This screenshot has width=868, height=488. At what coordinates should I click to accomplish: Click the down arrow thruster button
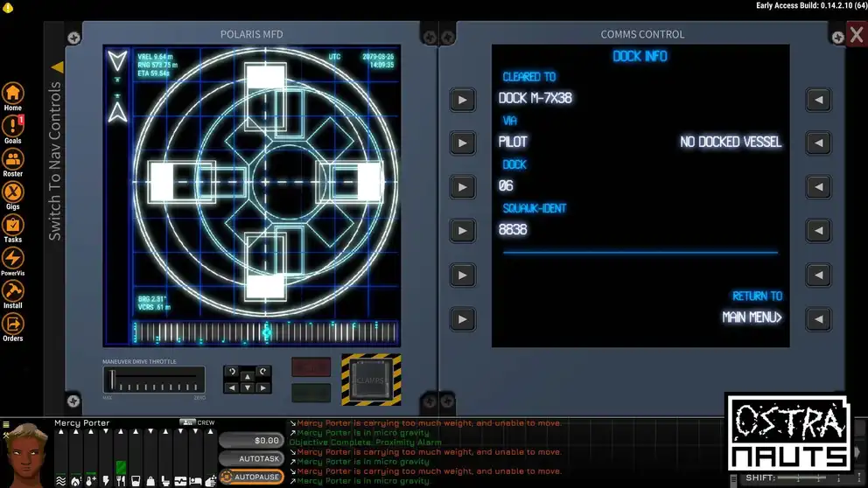tap(248, 387)
